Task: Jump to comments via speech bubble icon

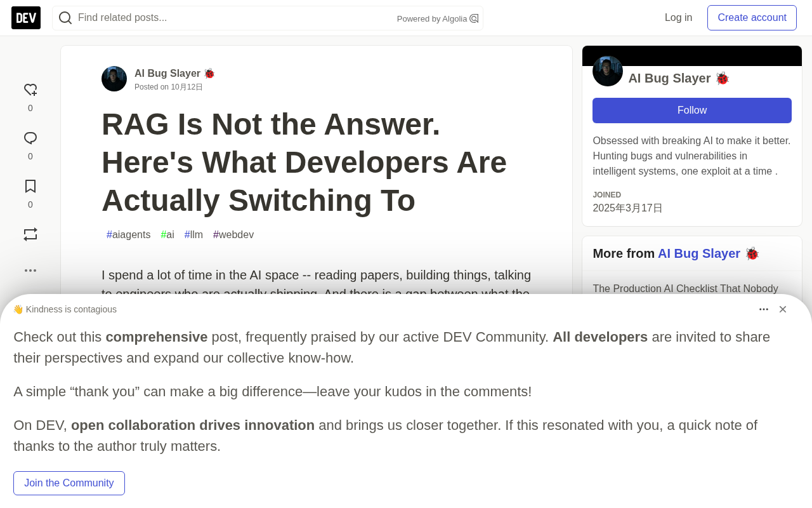Action: click(x=30, y=138)
